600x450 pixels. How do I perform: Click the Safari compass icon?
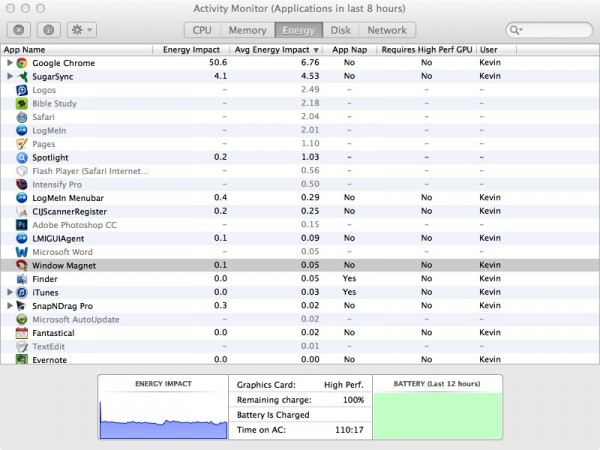click(x=22, y=117)
